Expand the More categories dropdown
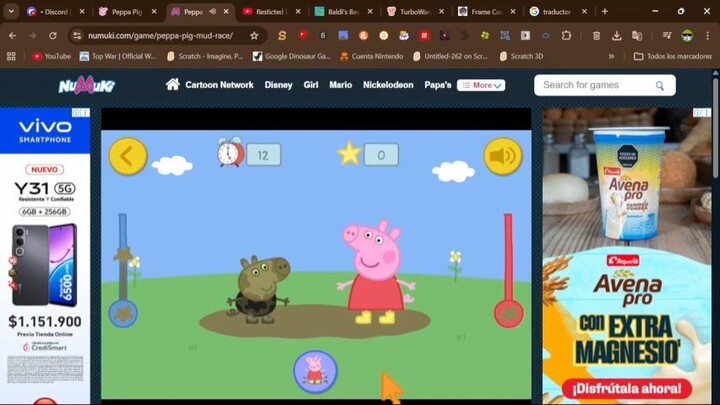The width and height of the screenshot is (720, 405). tap(481, 85)
